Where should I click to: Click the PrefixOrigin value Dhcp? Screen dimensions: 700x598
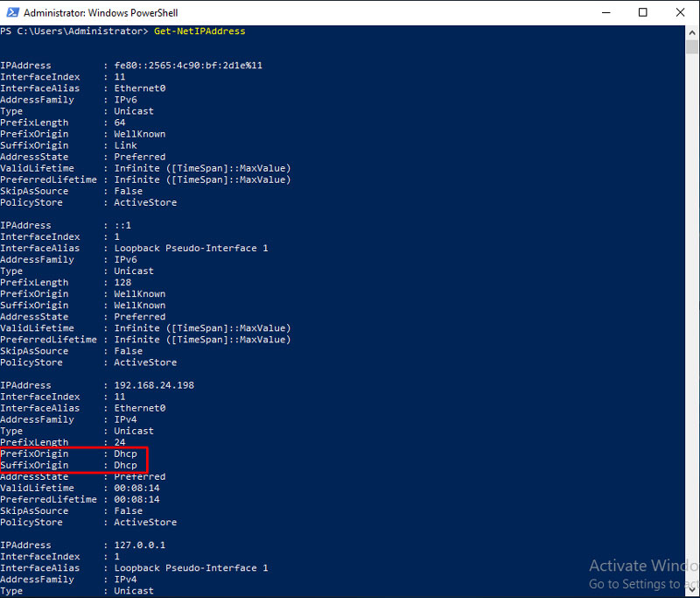pos(125,454)
